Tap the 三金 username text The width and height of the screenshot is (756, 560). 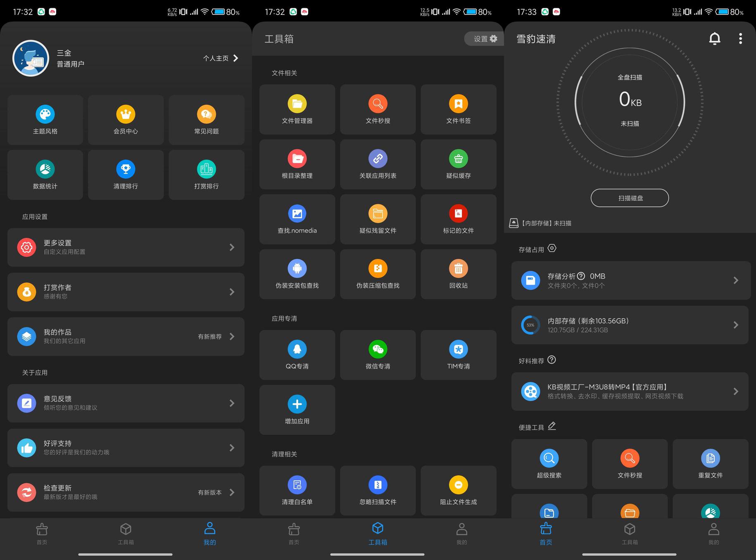tap(64, 53)
